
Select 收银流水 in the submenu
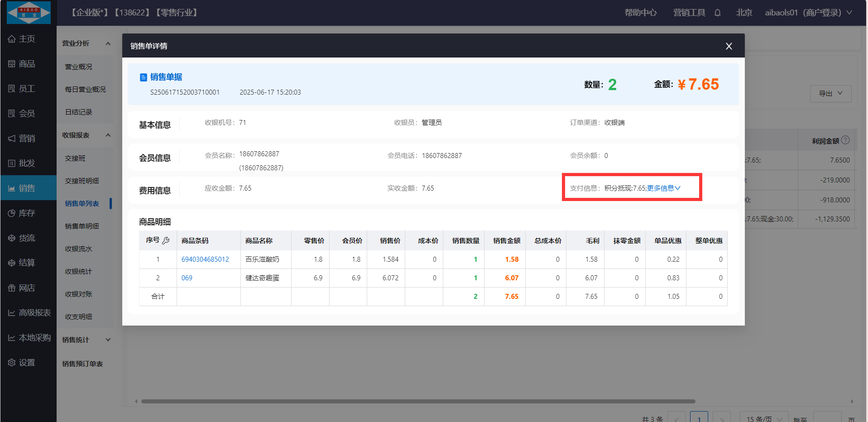pos(78,249)
